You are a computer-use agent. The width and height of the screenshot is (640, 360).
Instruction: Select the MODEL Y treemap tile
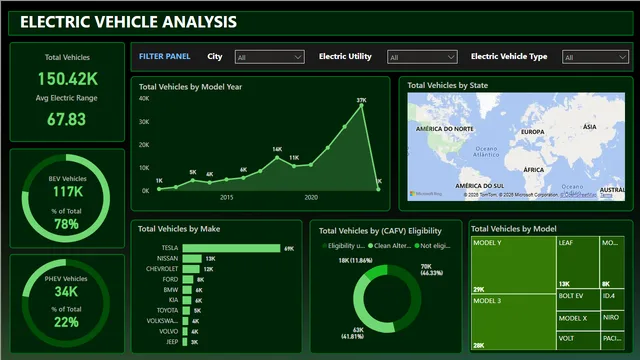(x=513, y=265)
